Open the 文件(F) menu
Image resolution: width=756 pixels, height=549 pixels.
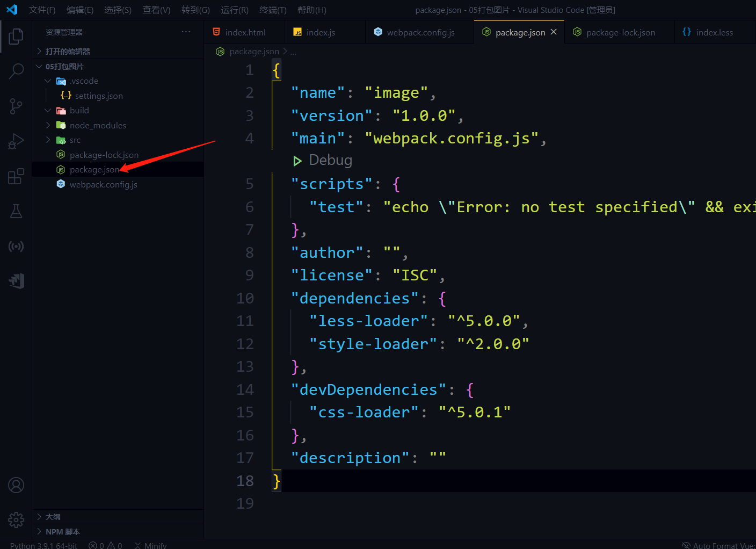[42, 10]
